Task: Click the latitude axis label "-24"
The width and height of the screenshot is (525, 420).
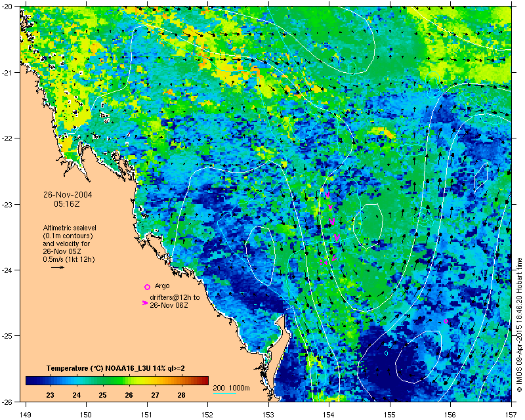Action: pos(7,270)
